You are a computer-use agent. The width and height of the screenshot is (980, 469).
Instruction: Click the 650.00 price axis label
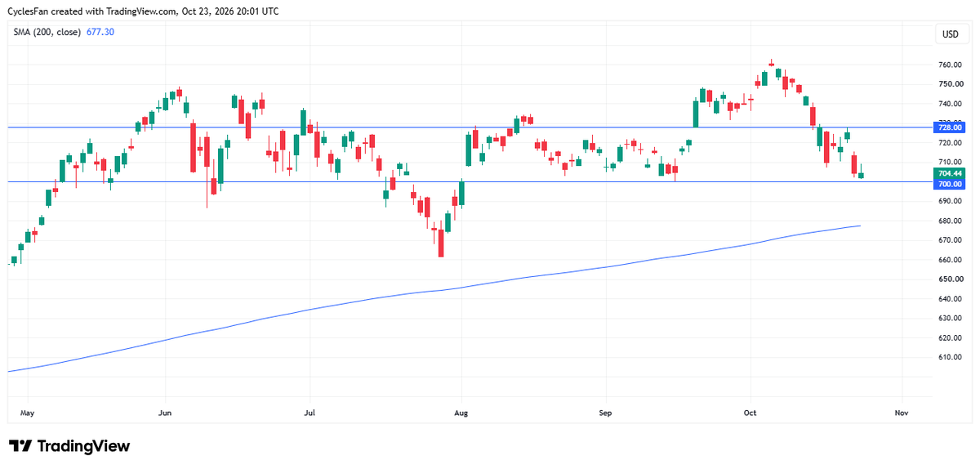949,279
